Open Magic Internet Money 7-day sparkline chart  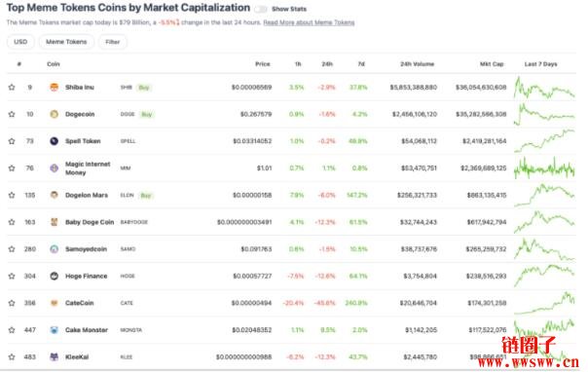544,168
